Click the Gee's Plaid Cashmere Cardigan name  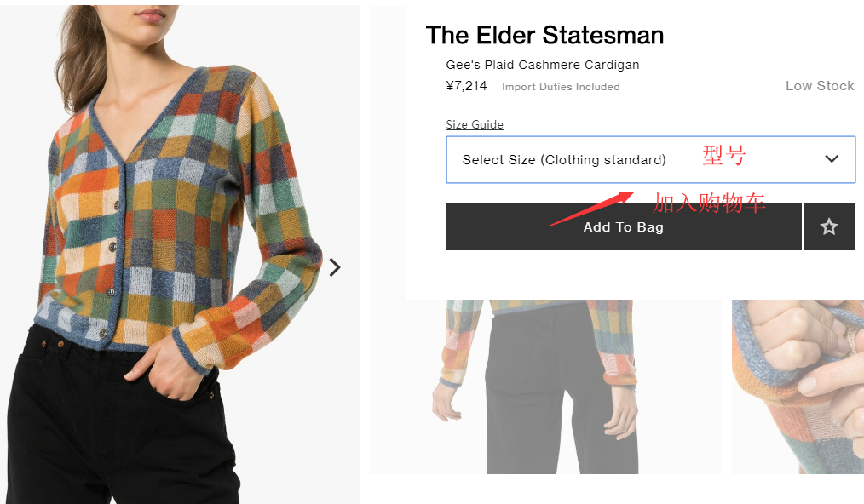pyautogui.click(x=542, y=65)
